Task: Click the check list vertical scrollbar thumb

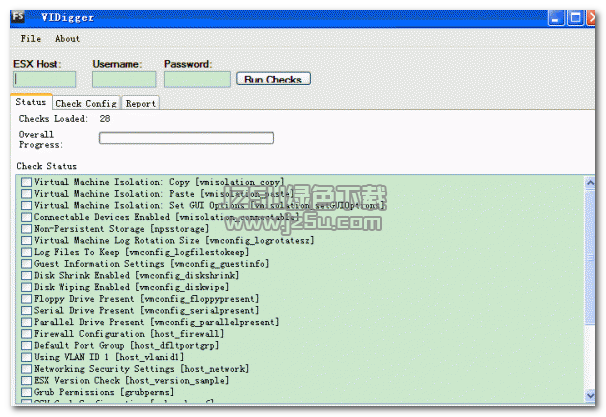Action: click(x=590, y=258)
